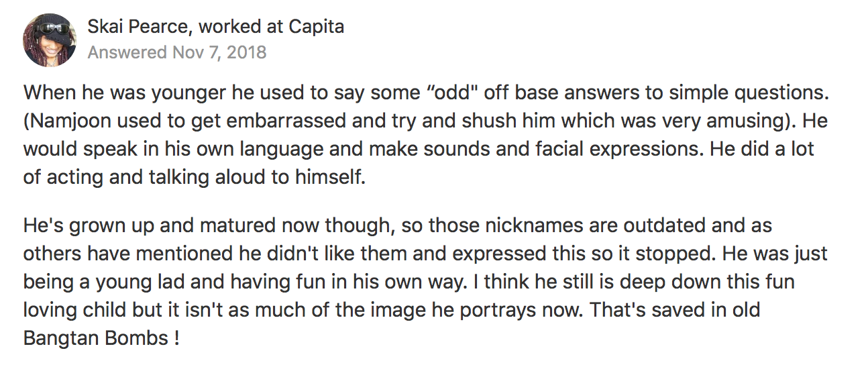Viewport: 868px width, 365px height.
Task: Click the "Bangtan Bombs" text at the end
Action: [x=95, y=337]
